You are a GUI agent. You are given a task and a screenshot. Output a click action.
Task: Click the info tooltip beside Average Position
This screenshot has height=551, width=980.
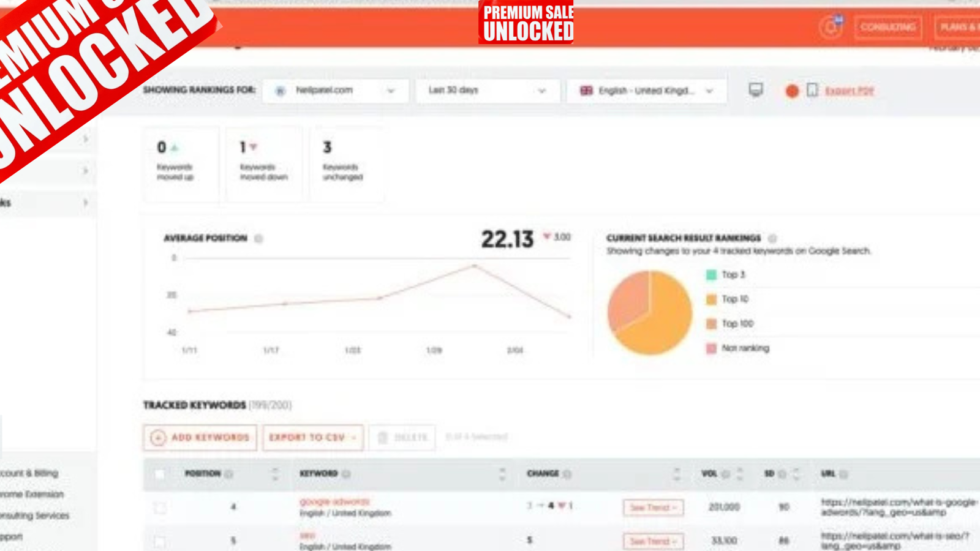[x=260, y=238]
